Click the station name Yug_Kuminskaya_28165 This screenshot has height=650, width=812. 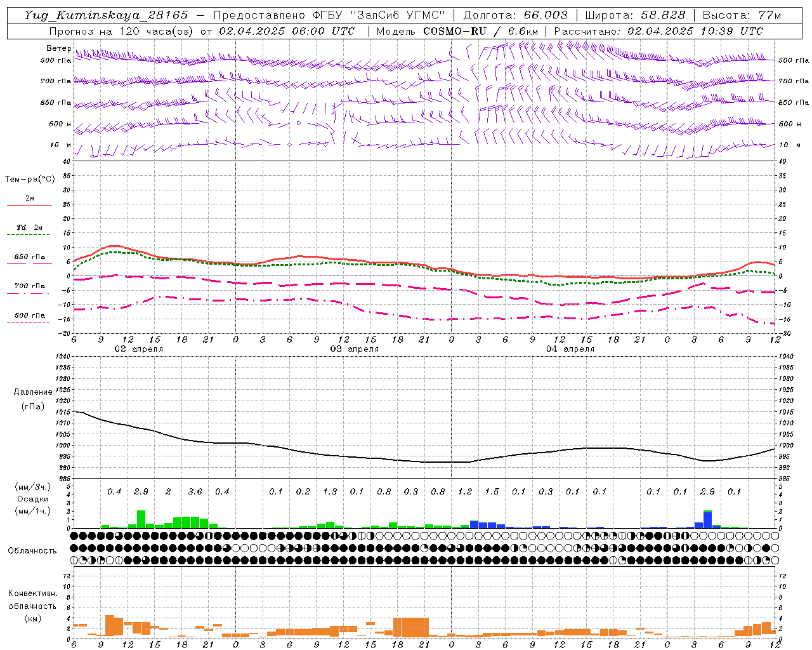pyautogui.click(x=106, y=15)
